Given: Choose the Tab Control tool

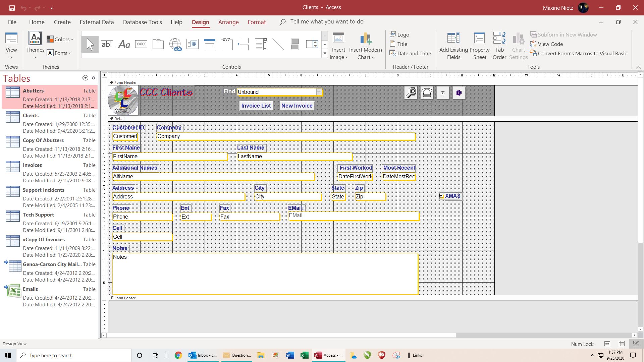Looking at the screenshot, I should [x=158, y=44].
